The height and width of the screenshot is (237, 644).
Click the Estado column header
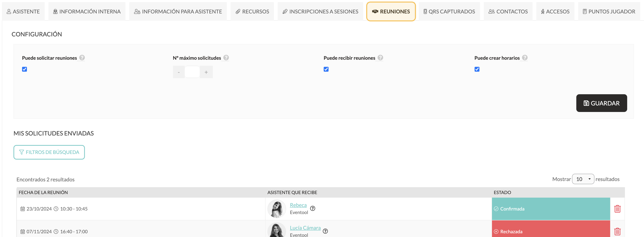(502, 192)
